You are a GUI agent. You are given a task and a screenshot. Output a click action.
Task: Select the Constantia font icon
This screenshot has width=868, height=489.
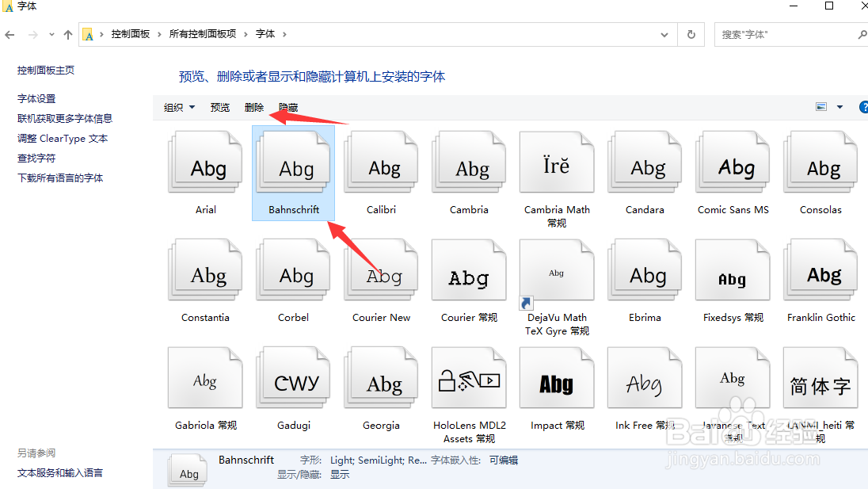[x=205, y=269]
